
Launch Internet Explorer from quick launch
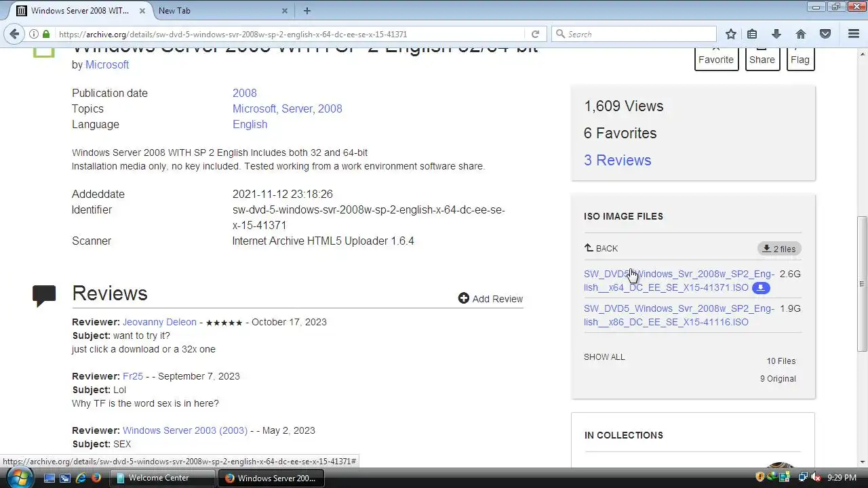(x=81, y=478)
